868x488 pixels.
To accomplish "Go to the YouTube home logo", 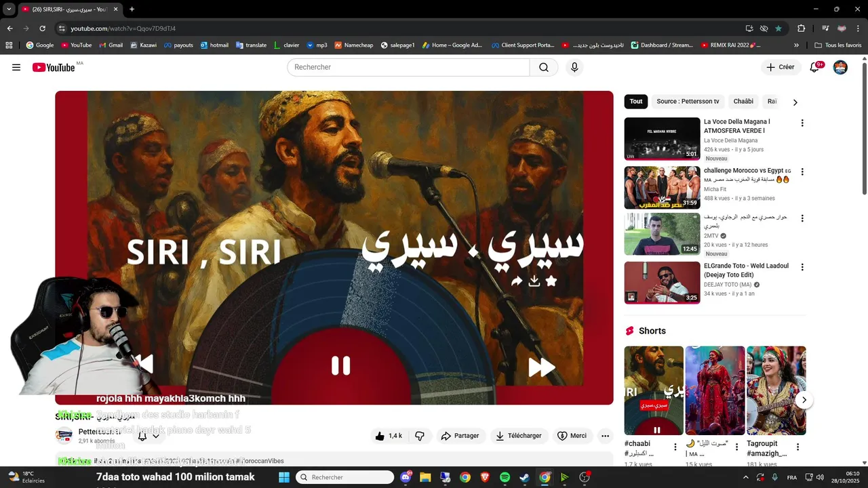I will (x=54, y=67).
